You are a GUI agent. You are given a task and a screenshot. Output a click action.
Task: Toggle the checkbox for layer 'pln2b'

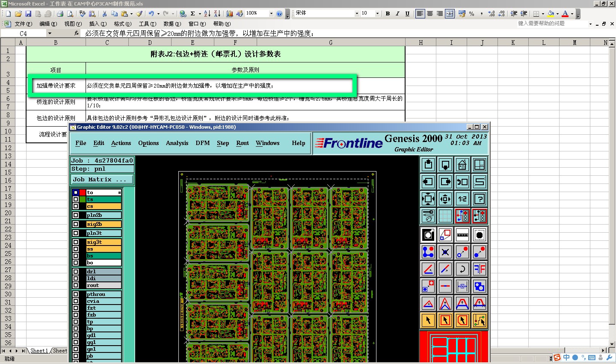pos(76,215)
